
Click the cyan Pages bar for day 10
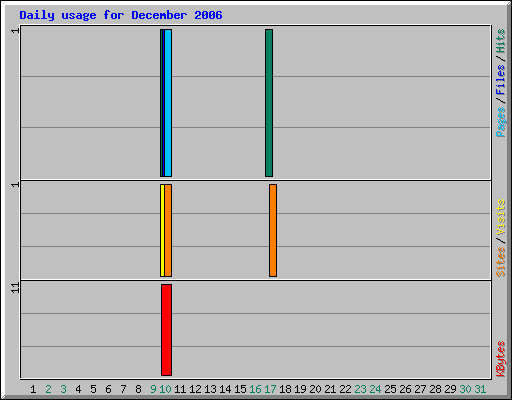168,103
